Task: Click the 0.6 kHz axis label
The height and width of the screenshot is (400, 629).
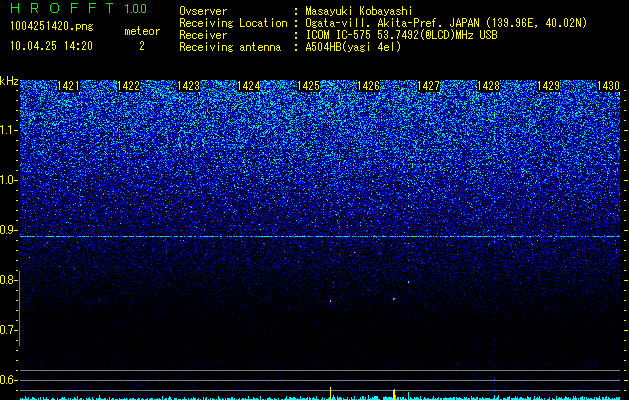Action: tap(8, 380)
